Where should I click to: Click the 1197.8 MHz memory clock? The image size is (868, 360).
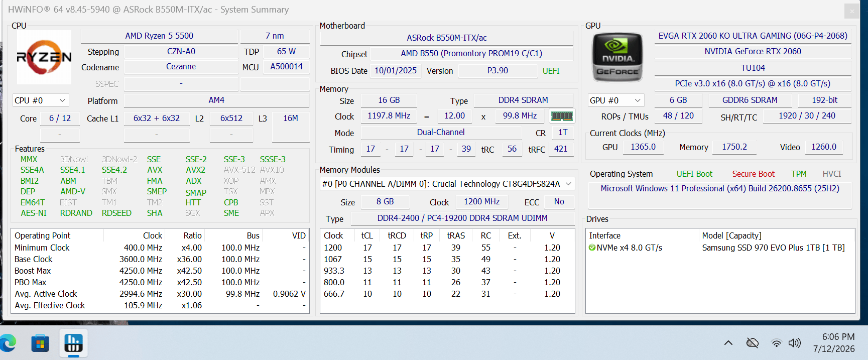point(389,116)
